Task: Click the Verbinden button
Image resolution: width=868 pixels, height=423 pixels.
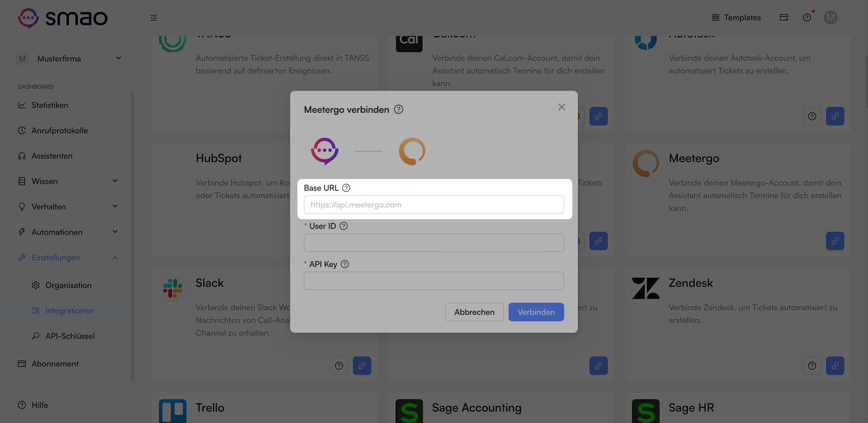Action: tap(536, 312)
